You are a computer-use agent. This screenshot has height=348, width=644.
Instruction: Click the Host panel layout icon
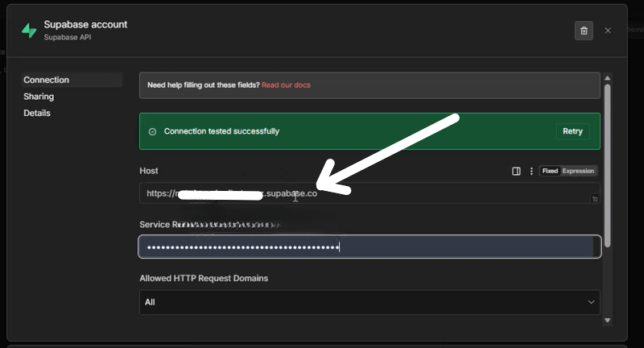pos(516,171)
